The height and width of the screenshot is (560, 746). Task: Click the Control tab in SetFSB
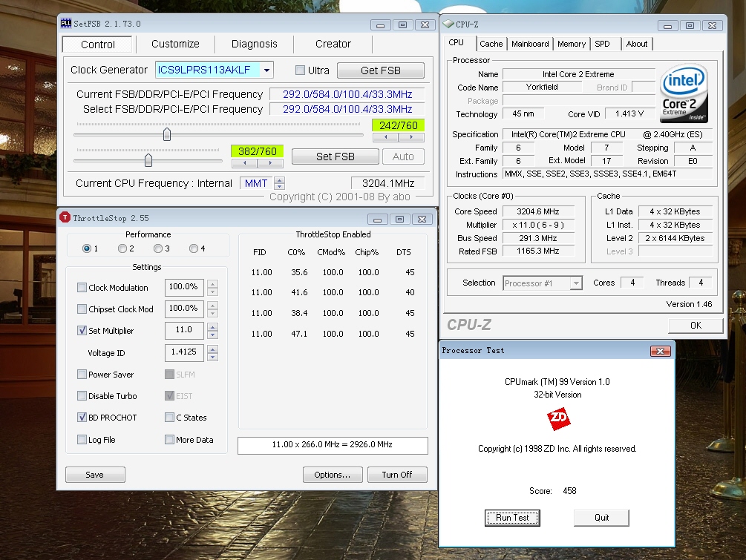click(x=97, y=45)
